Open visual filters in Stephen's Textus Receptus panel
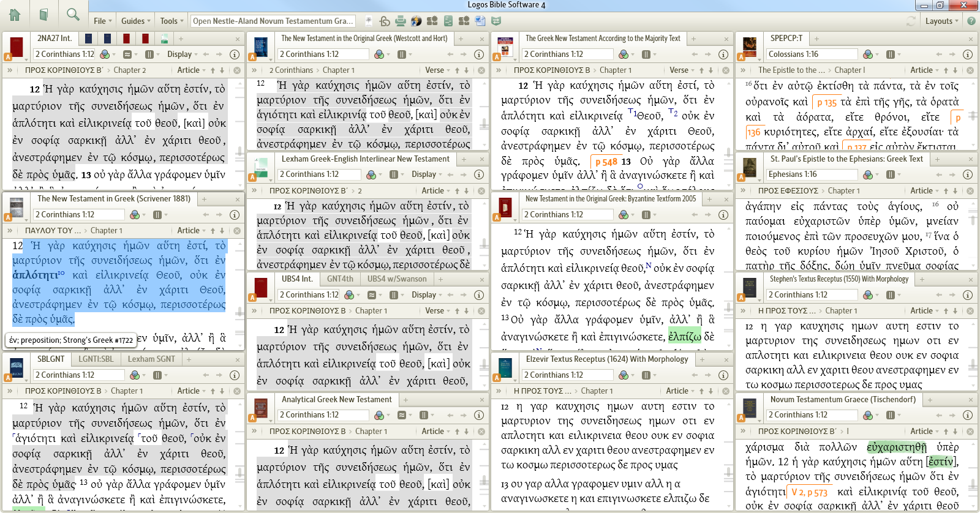The image size is (980, 513). (868, 294)
